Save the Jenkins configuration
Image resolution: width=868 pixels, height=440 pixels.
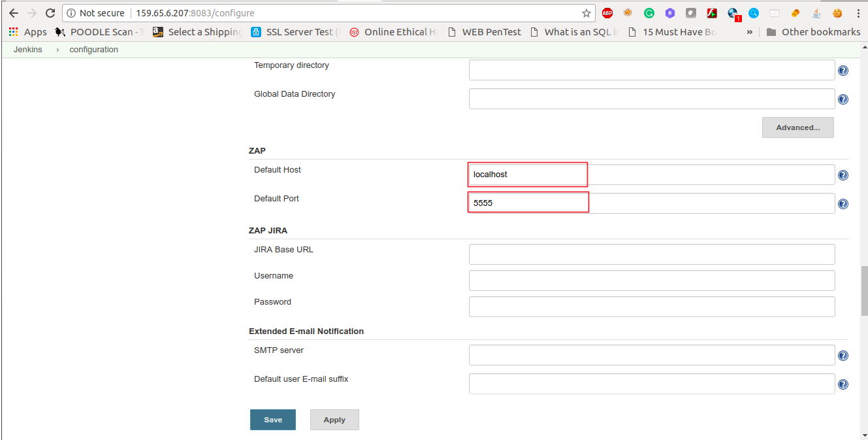[x=272, y=419]
